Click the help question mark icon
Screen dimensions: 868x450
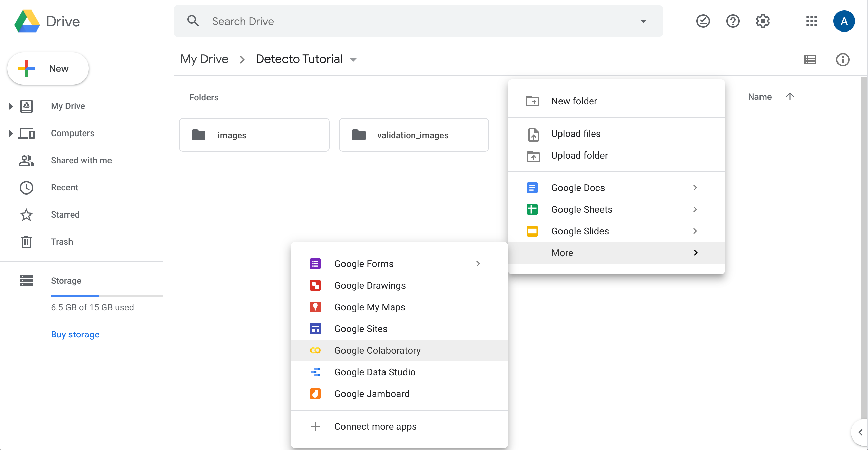coord(733,21)
